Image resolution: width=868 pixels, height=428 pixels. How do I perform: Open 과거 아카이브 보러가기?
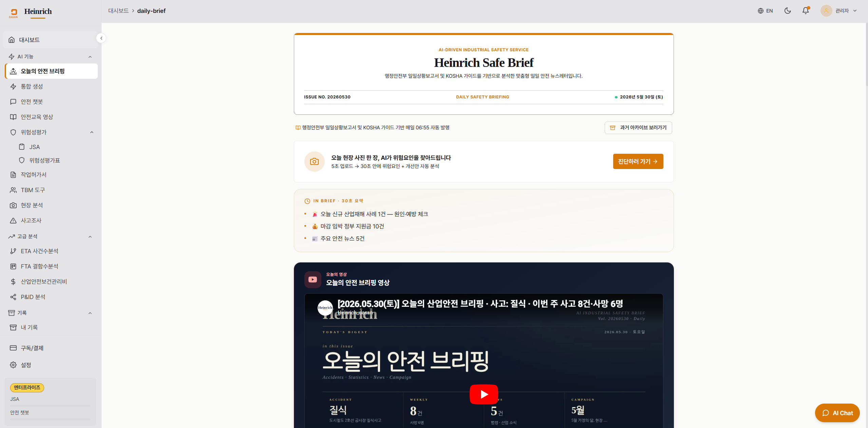tap(638, 128)
